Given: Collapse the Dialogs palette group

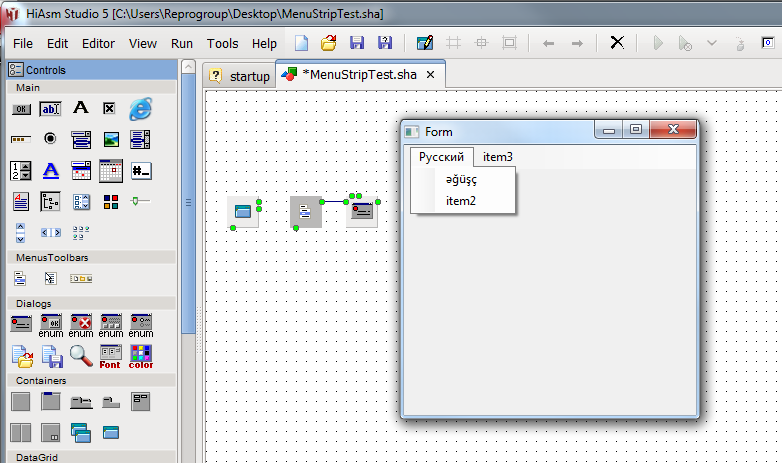Looking at the screenshot, I should click(x=92, y=303).
